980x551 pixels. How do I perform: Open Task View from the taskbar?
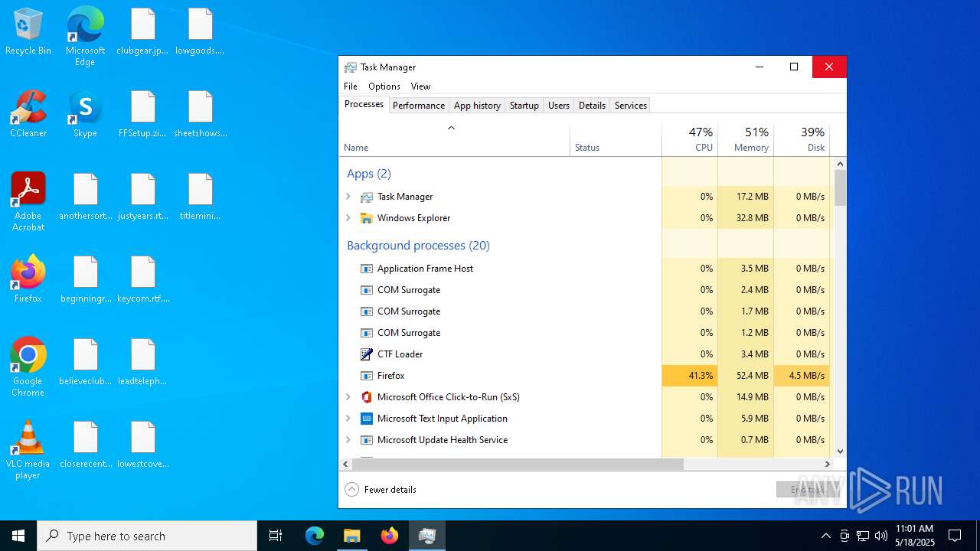pos(276,536)
